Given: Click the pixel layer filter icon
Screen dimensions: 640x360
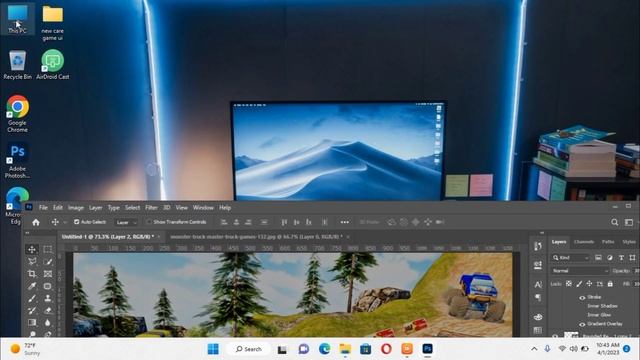Looking at the screenshot, I should tap(598, 258).
